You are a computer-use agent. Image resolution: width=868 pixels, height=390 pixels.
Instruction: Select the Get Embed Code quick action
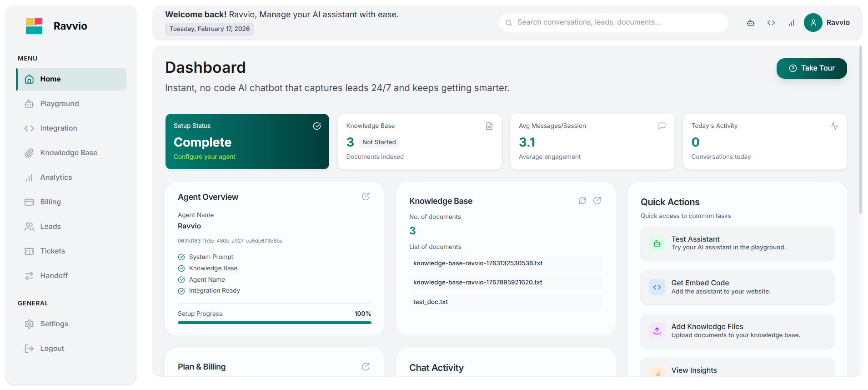coord(737,287)
